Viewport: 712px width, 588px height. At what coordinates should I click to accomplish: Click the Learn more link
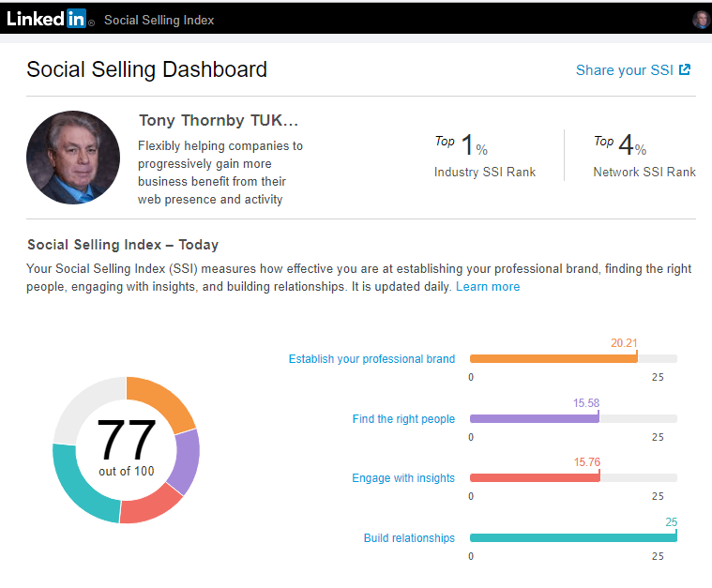[x=488, y=287]
